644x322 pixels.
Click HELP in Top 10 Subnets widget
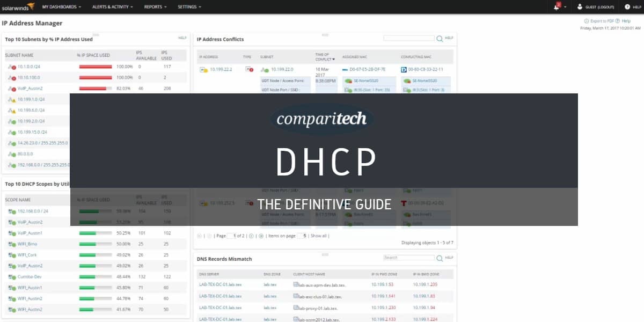182,38
